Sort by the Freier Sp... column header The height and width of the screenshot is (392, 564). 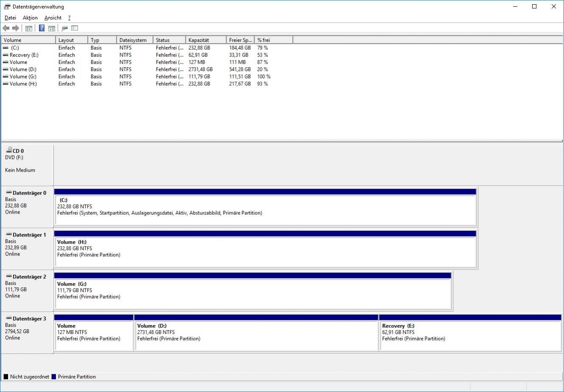[x=240, y=40]
